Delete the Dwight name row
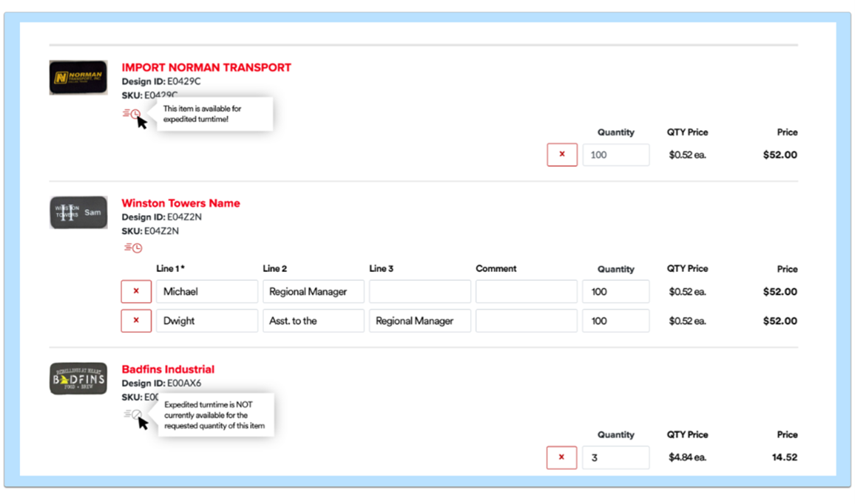The image size is (855, 504). 136,321
